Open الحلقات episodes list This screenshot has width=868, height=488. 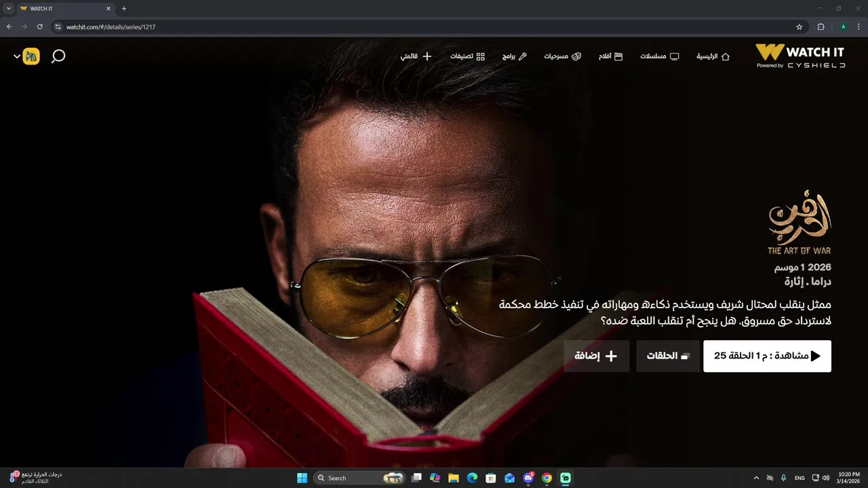[x=667, y=356]
